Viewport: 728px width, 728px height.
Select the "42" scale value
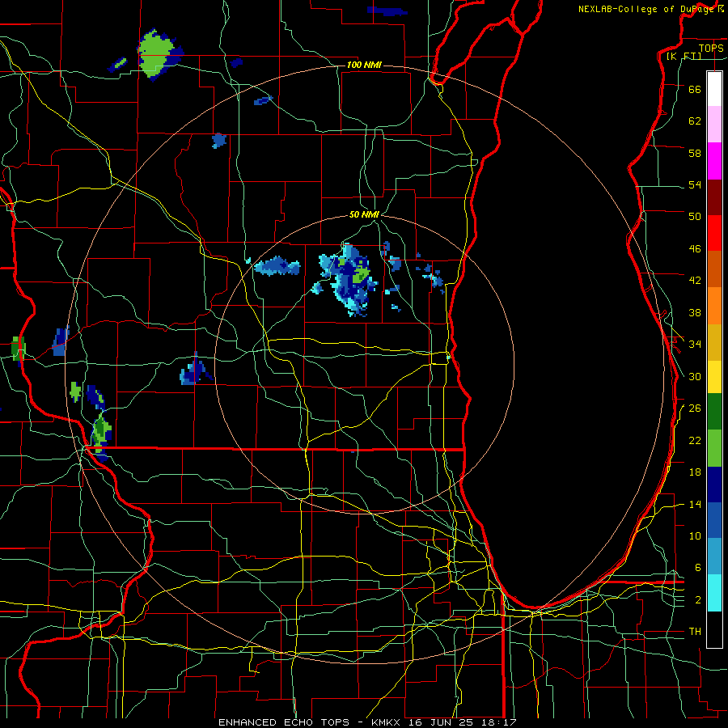tap(695, 281)
